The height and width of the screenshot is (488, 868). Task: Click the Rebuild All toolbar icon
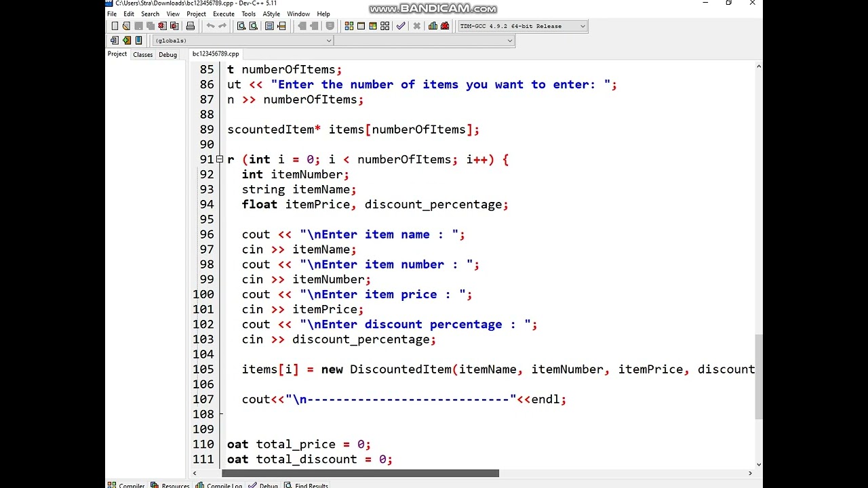[385, 26]
